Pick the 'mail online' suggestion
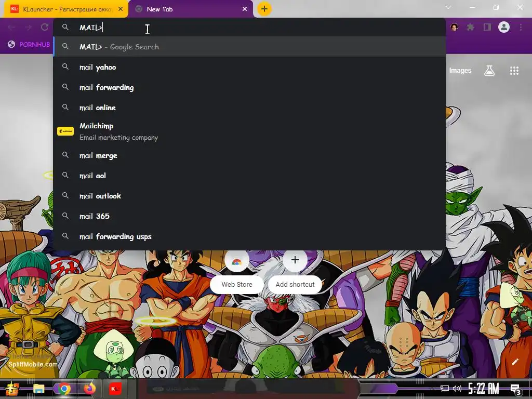This screenshot has height=399, width=532. coord(249,108)
